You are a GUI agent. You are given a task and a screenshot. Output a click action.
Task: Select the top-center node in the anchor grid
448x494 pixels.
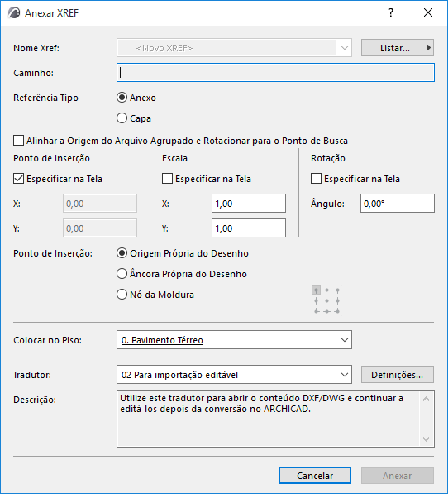point(326,290)
